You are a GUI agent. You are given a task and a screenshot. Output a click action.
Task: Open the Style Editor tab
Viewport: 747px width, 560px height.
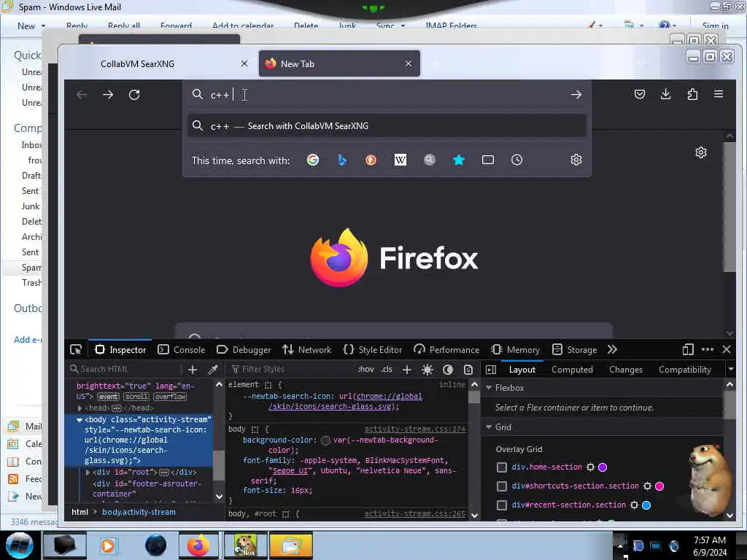pos(373,349)
